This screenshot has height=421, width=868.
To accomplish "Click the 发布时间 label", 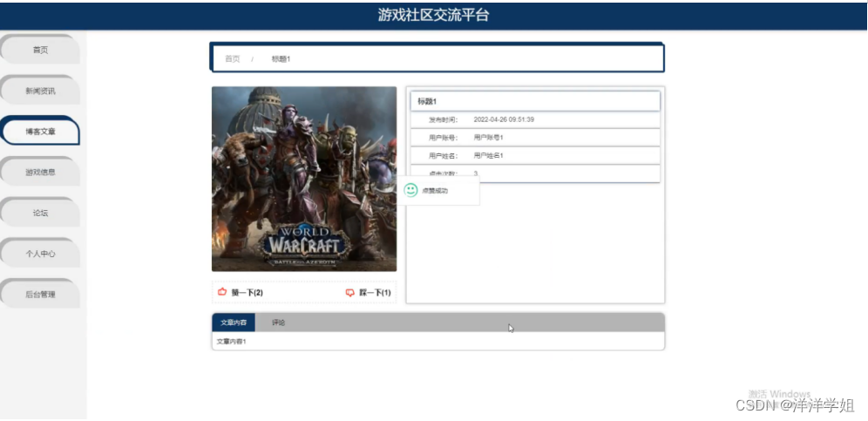I will (x=443, y=119).
